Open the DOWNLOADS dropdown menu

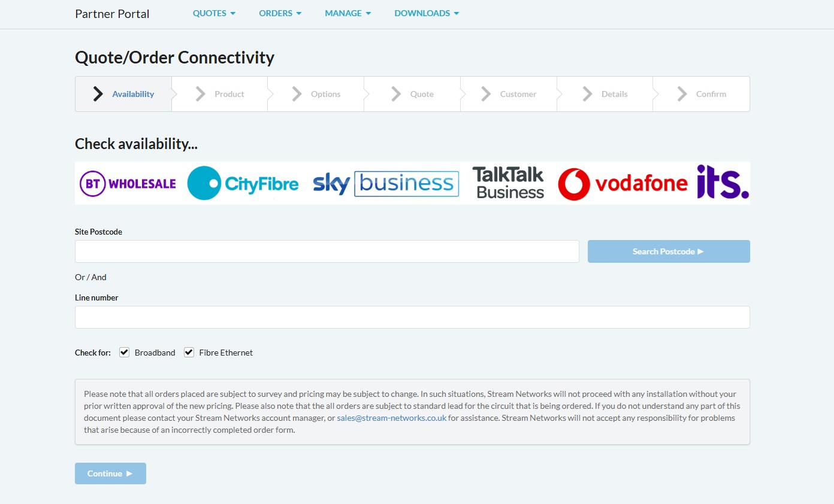[x=427, y=13]
